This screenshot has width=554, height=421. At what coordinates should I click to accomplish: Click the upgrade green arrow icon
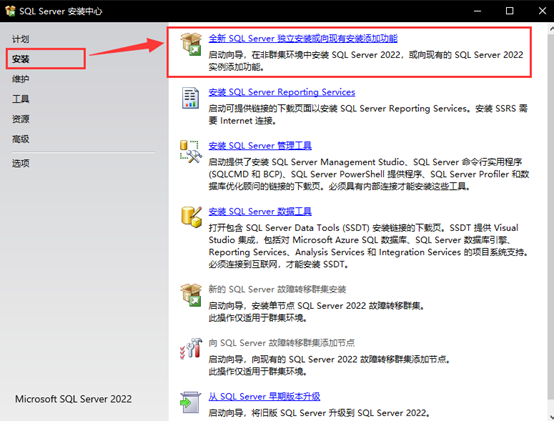coord(190,402)
